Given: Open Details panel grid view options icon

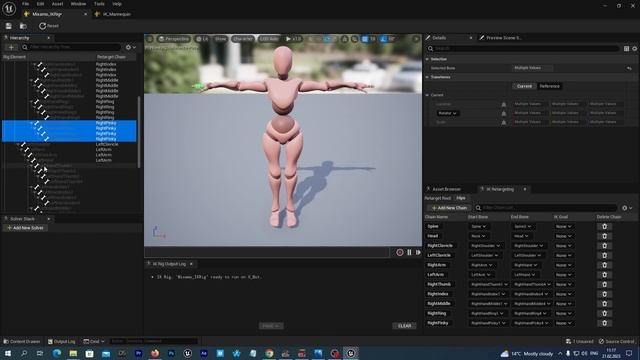Looking at the screenshot, I should (627, 49).
